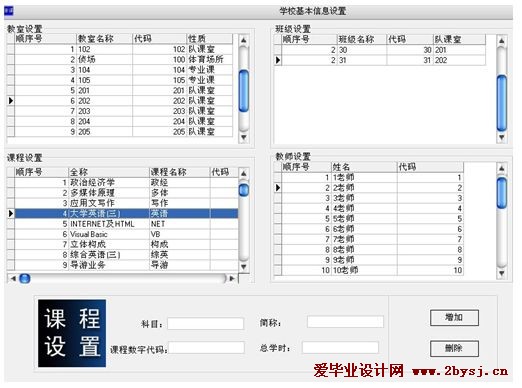Select class row 30 name cell

[x=361, y=50]
